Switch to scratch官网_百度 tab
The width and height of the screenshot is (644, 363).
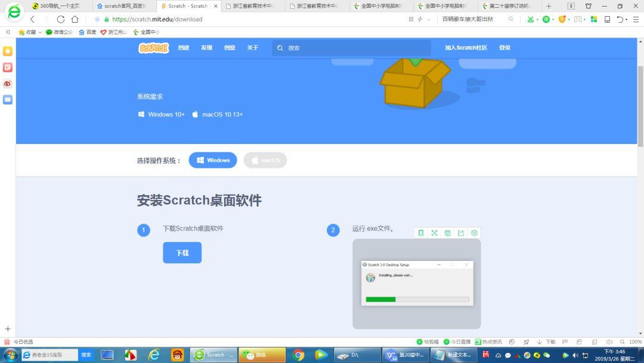(125, 6)
